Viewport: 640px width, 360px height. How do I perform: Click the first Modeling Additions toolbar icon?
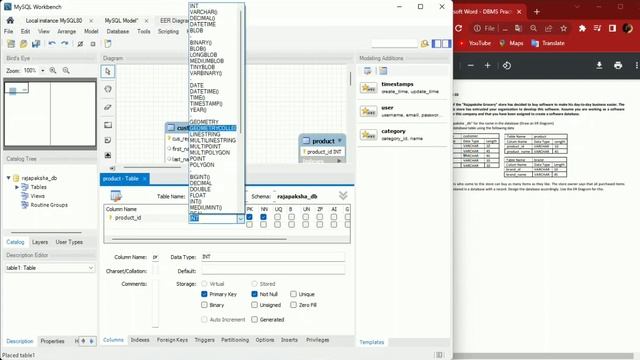[368, 71]
